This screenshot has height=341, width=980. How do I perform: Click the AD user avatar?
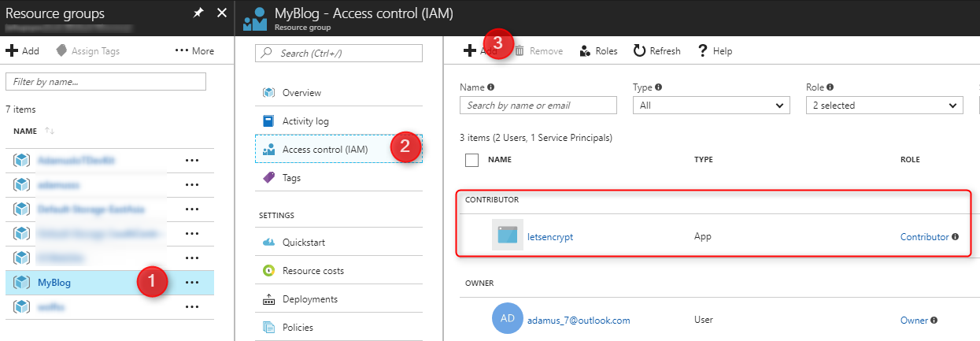pyautogui.click(x=507, y=320)
